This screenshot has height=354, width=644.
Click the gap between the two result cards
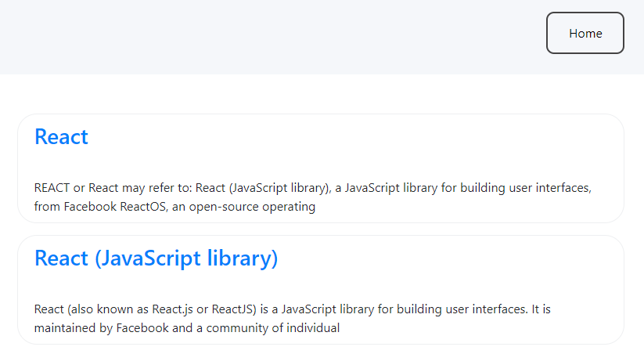tap(321, 229)
